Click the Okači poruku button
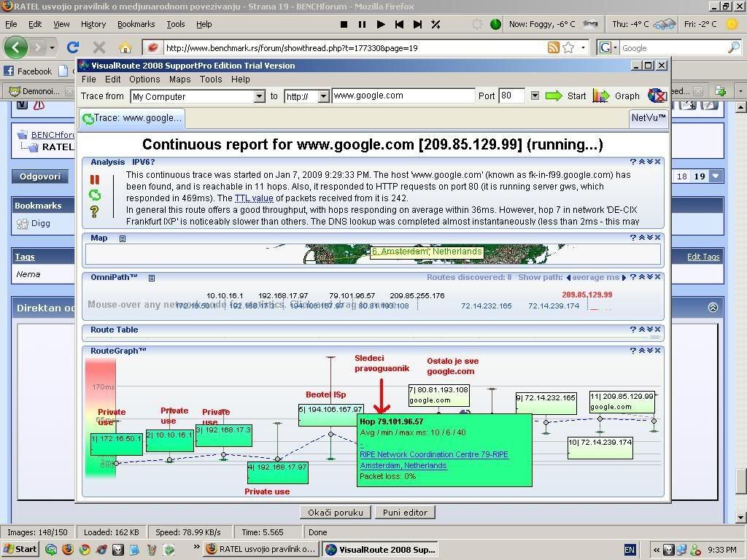This screenshot has height=560, width=747. point(336,513)
